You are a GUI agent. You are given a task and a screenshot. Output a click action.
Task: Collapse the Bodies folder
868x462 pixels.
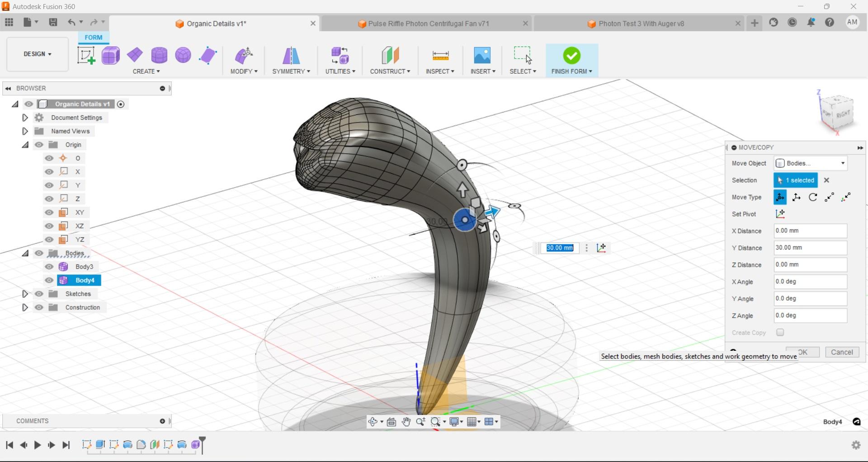click(x=25, y=253)
